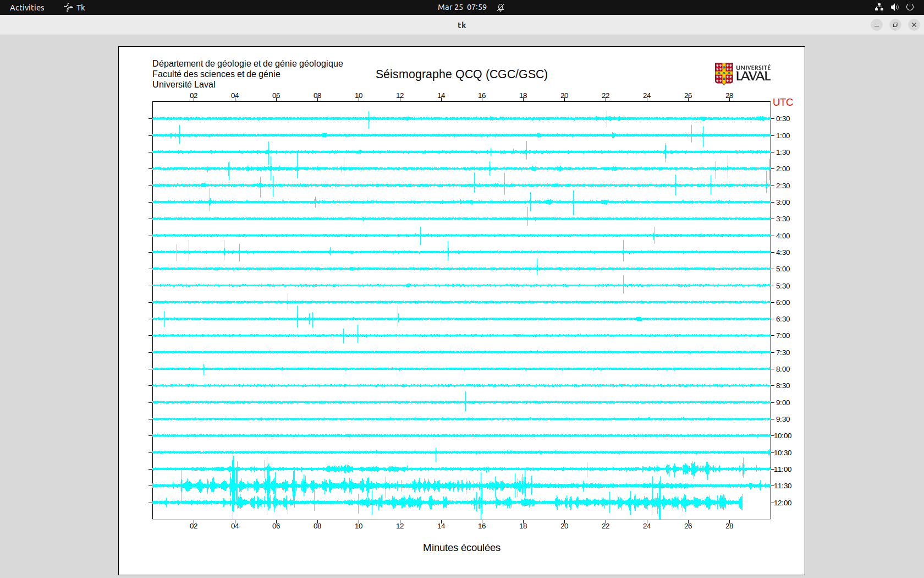Click the clock showing Mar 25 07:59
This screenshot has height=578, width=924.
[x=462, y=7]
